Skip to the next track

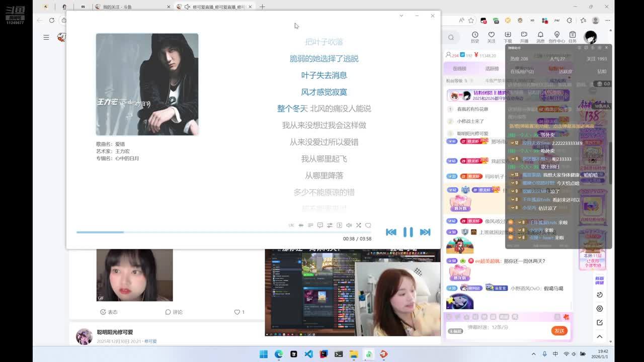pos(425,232)
